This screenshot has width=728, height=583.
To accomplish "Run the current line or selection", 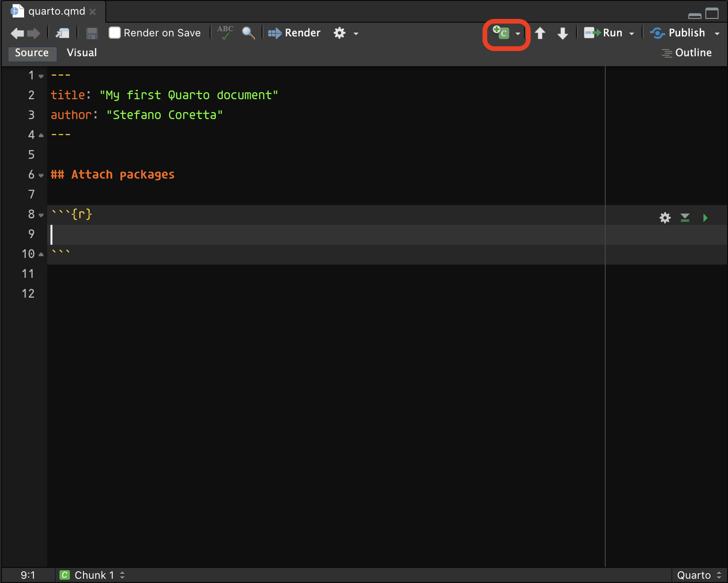I will coord(603,33).
